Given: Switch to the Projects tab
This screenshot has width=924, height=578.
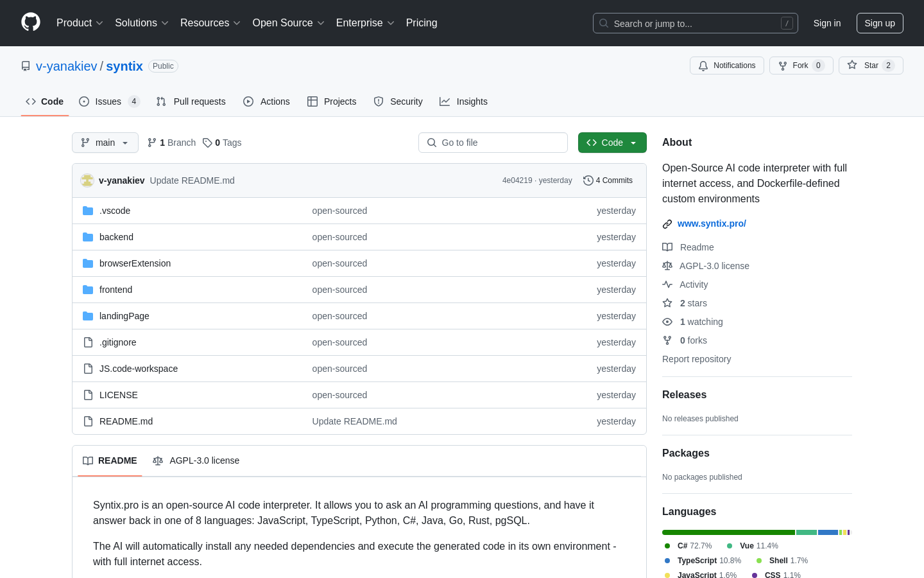Looking at the screenshot, I should tap(332, 101).
